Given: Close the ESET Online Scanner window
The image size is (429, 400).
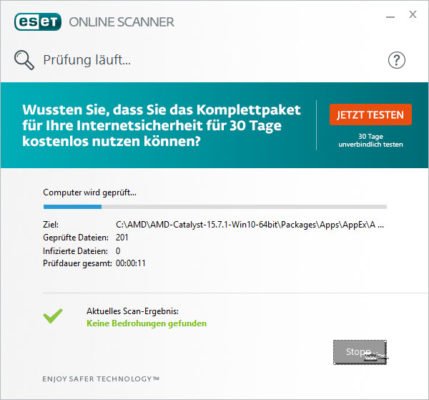Looking at the screenshot, I should (413, 15).
